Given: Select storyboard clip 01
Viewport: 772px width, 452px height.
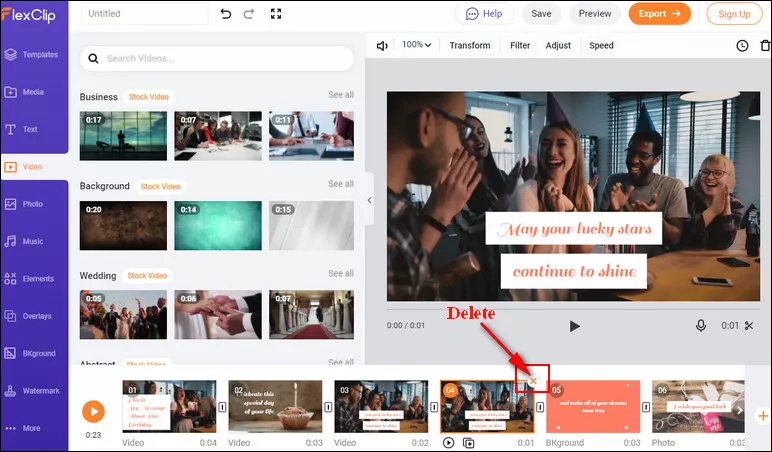Looking at the screenshot, I should click(169, 407).
